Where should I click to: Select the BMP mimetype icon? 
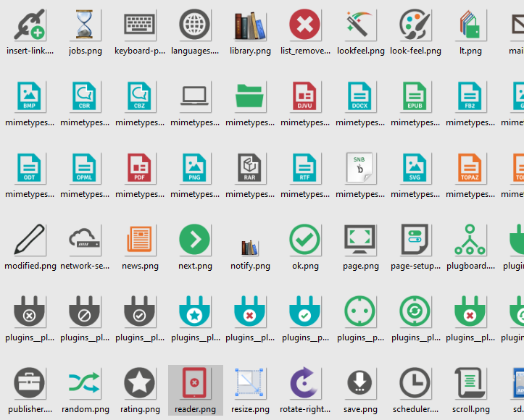(29, 96)
